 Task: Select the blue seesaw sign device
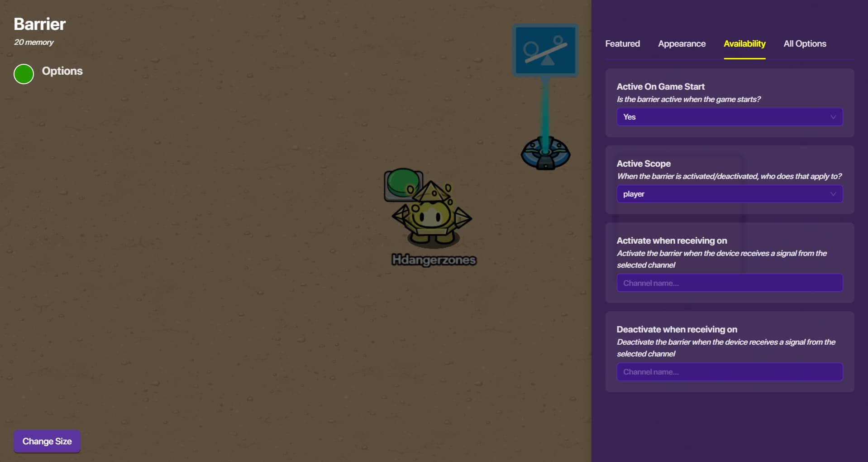click(x=545, y=50)
